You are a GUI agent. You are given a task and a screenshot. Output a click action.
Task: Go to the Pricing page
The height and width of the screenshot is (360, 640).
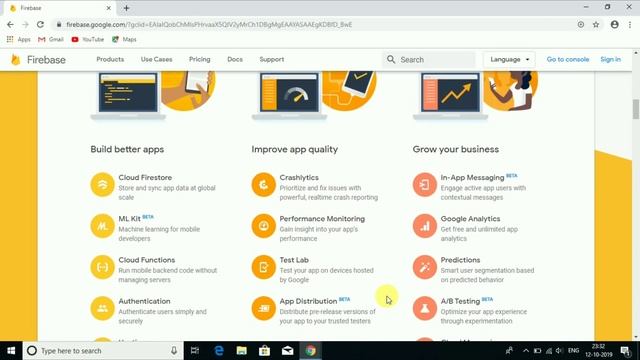click(x=200, y=59)
